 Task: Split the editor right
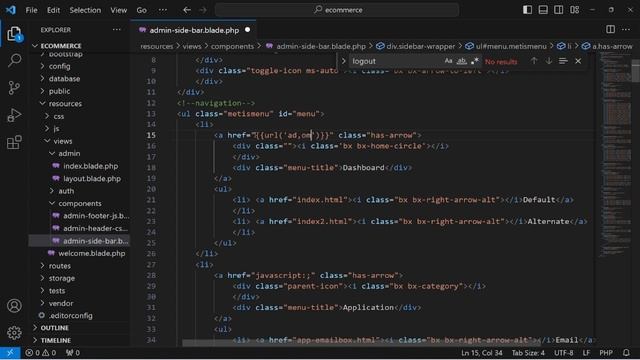(610, 29)
